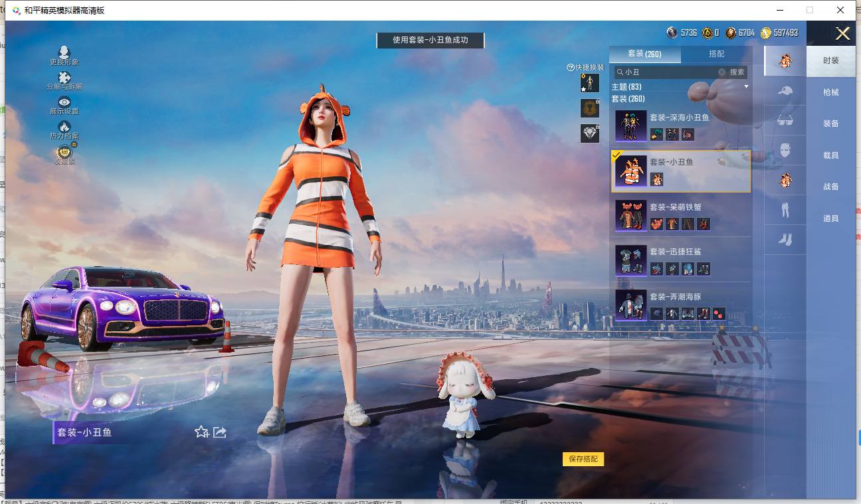Select the cap headwear category icon

point(785,91)
